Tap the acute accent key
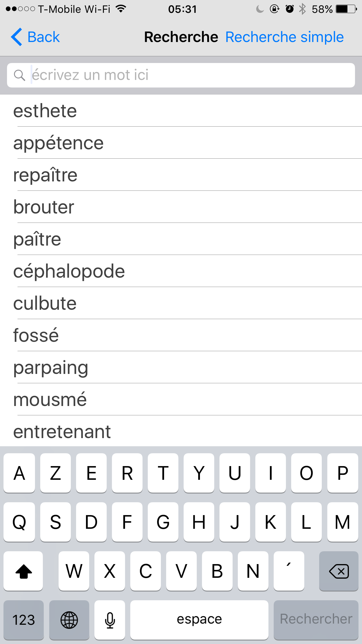 (289, 570)
